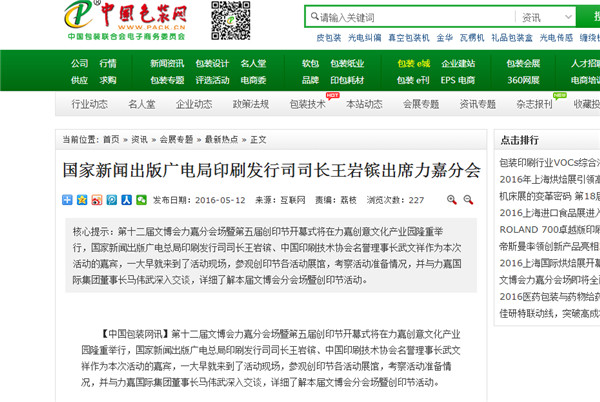Viewport: 600px width, 402px height.
Task: Click 公司 in green navigation bar
Action: click(79, 63)
